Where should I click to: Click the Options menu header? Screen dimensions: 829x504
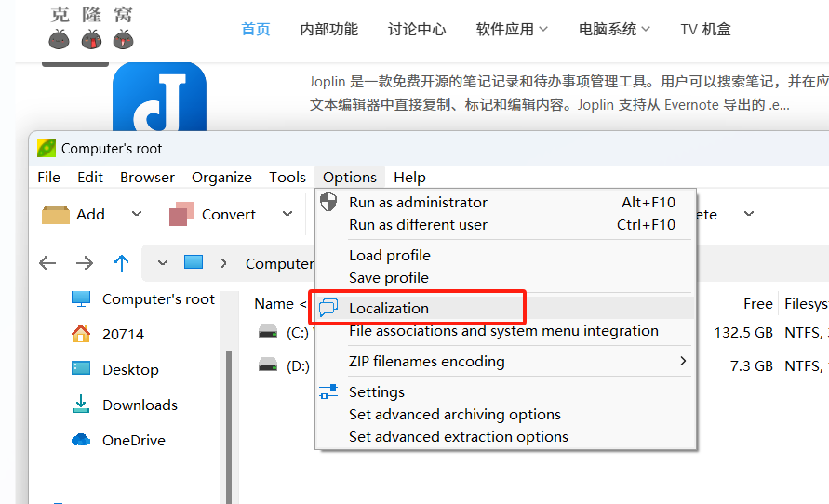pos(350,177)
